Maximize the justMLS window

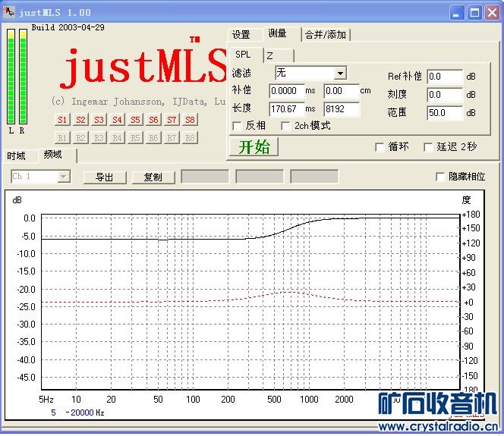pos(474,13)
